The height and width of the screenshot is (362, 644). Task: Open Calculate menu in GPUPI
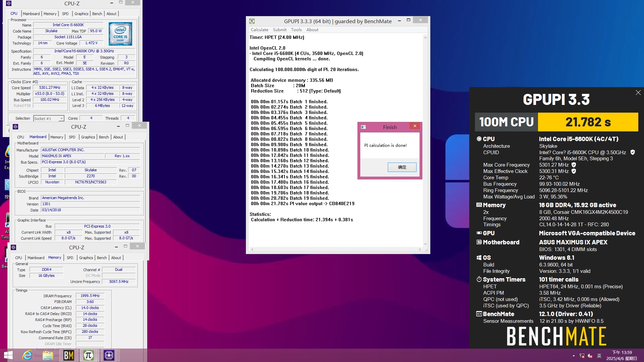[x=260, y=30]
